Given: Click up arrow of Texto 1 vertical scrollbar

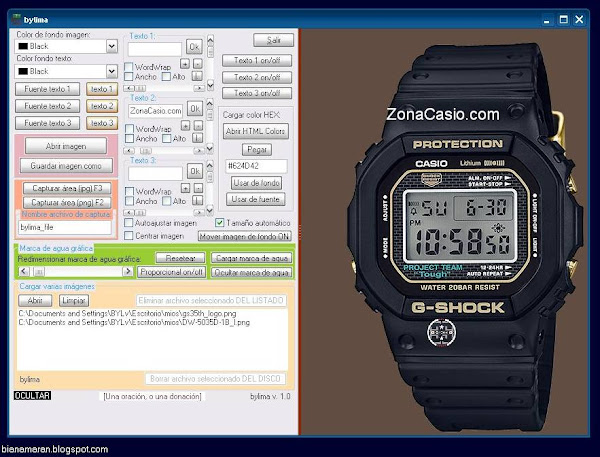Looking at the screenshot, I should [x=210, y=40].
